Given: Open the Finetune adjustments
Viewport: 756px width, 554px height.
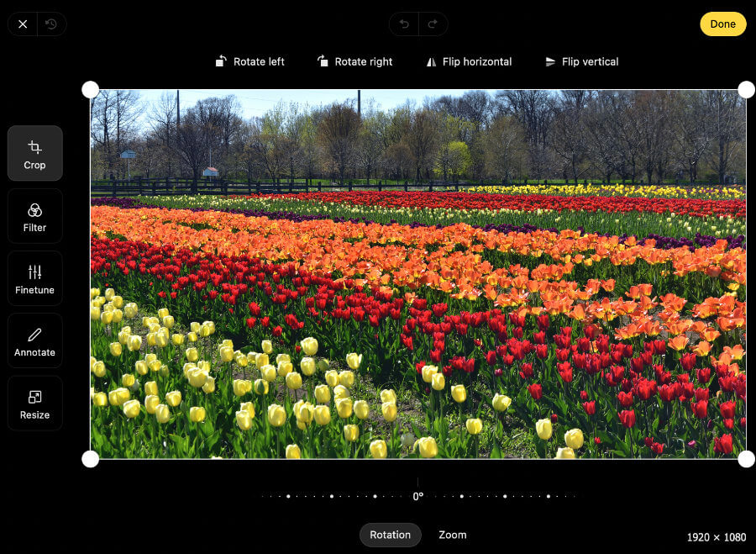Looking at the screenshot, I should pyautogui.click(x=34, y=277).
